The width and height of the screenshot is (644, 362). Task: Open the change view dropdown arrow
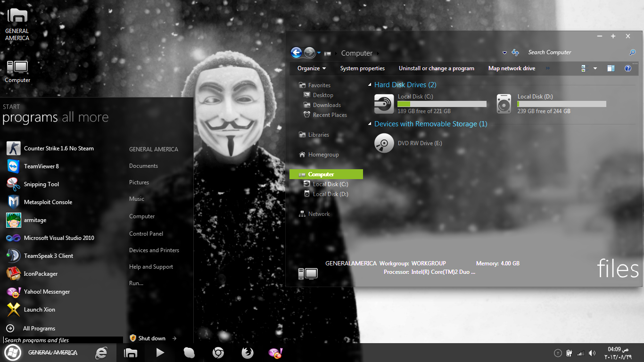[595, 68]
